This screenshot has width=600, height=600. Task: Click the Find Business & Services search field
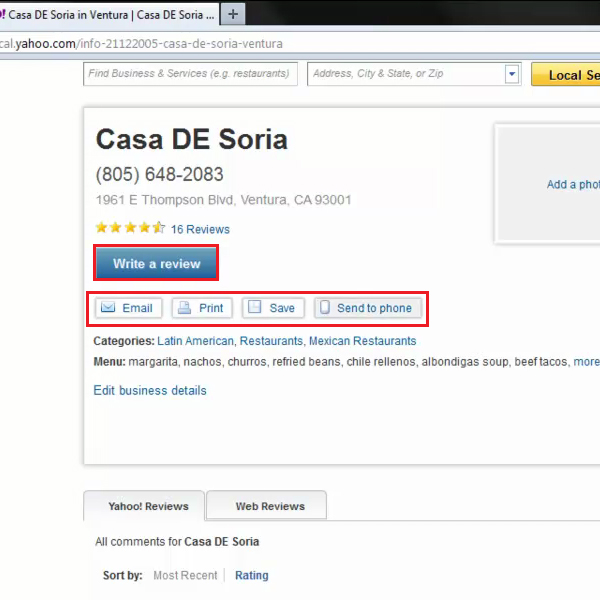(x=190, y=74)
